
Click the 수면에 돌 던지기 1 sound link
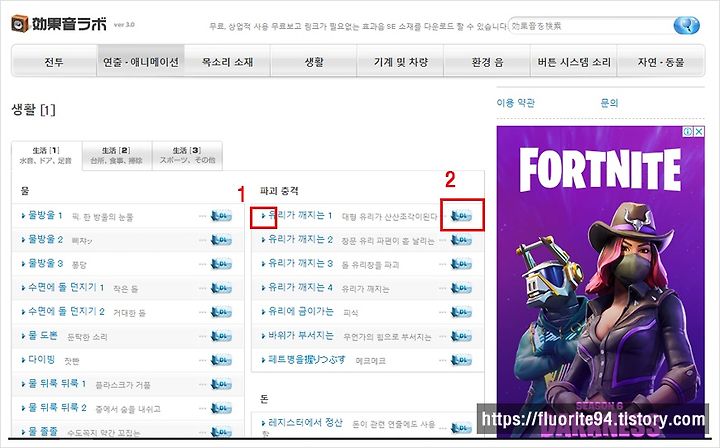click(x=66, y=287)
